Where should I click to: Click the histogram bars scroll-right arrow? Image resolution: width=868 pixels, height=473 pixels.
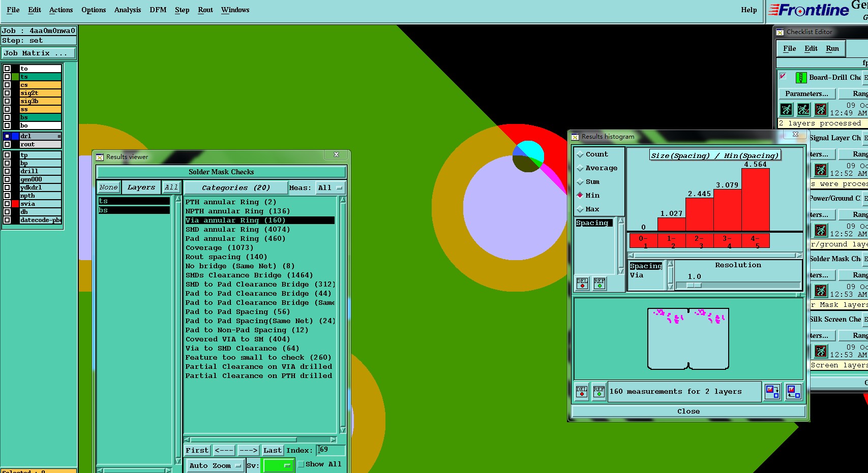(798, 256)
